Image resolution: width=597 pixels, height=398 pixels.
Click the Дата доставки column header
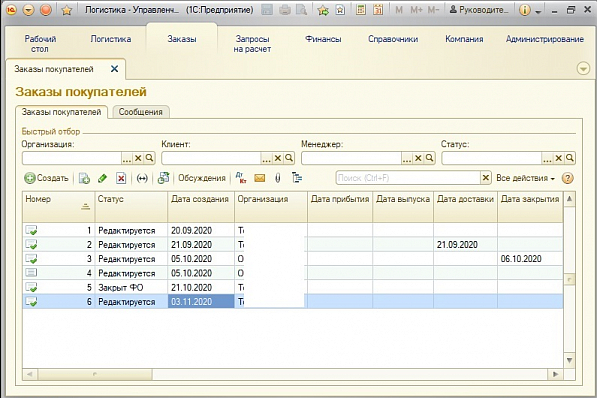(465, 206)
